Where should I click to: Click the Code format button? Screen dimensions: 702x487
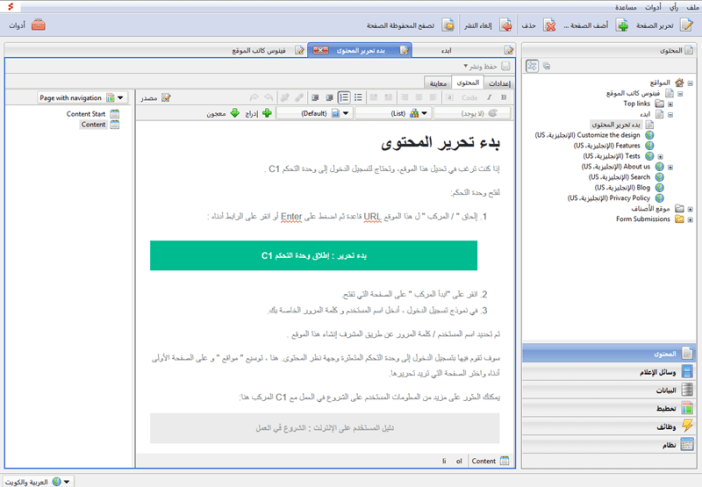click(x=469, y=98)
